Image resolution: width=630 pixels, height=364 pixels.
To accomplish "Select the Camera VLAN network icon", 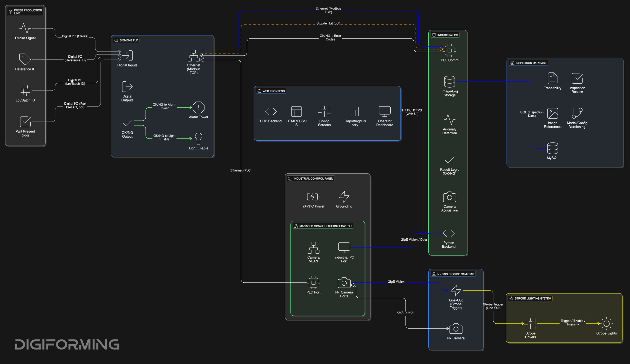I will [x=314, y=248].
